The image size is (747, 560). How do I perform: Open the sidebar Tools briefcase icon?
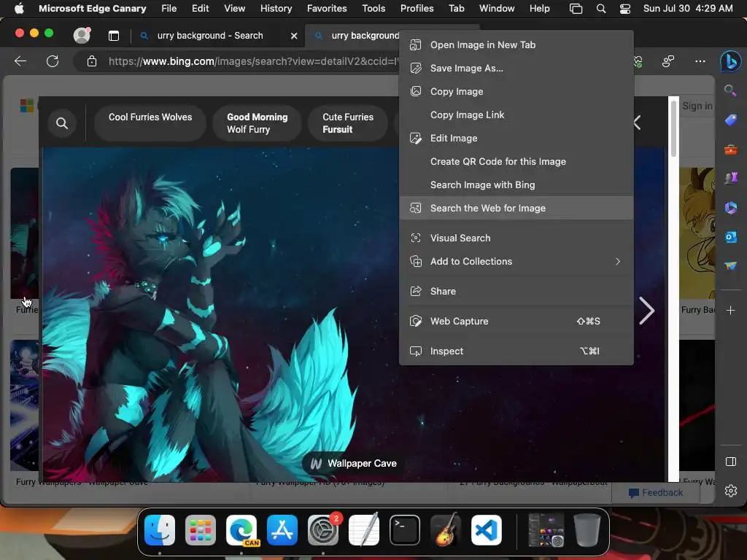tap(730, 150)
